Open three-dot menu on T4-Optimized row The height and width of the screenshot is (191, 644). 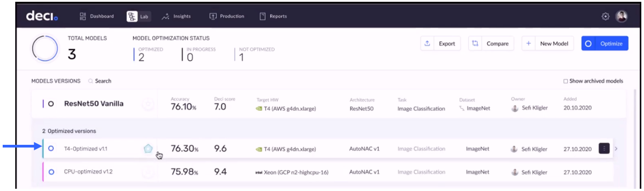click(x=604, y=148)
